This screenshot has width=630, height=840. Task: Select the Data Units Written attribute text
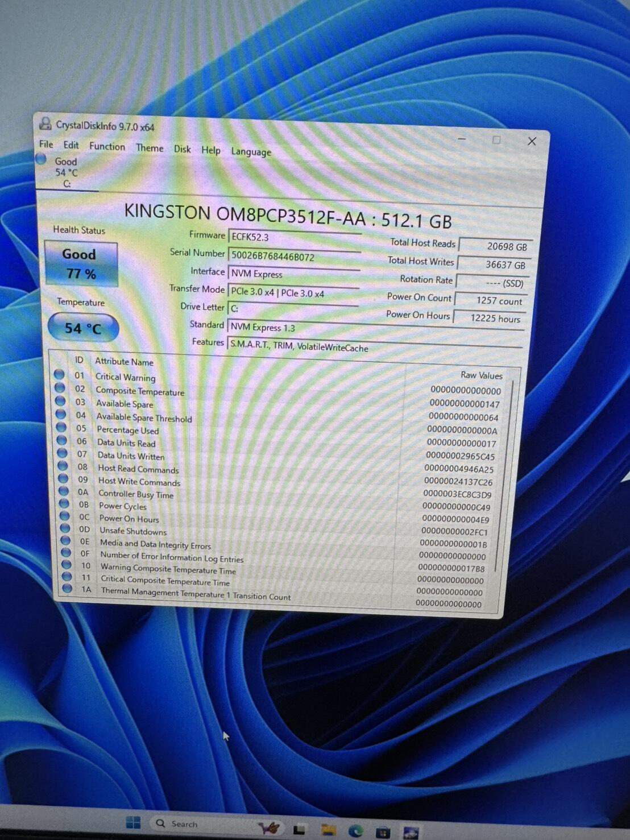click(x=131, y=456)
